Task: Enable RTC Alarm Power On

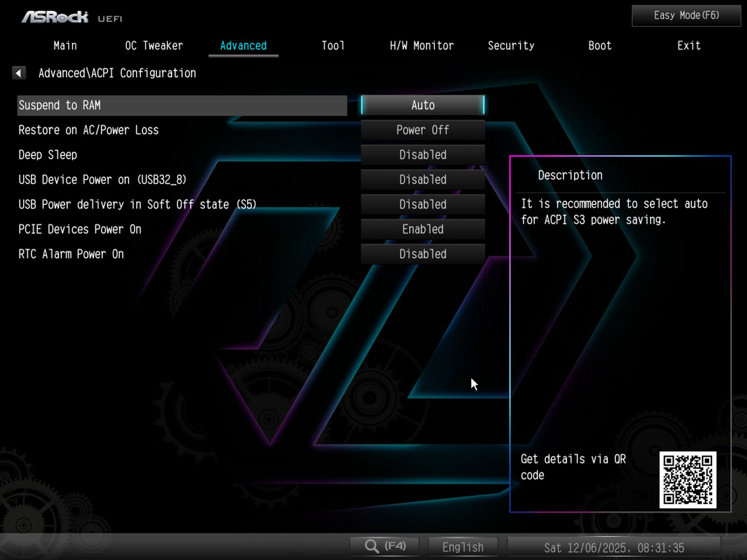Action: [x=423, y=254]
